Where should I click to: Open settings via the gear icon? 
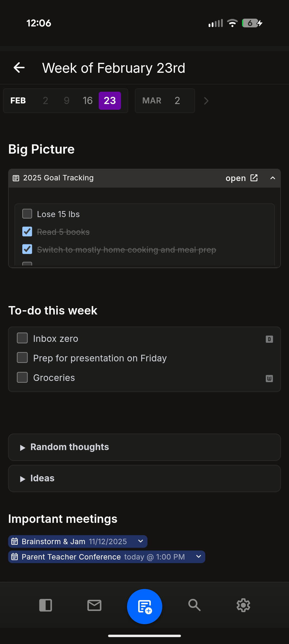[243, 606]
